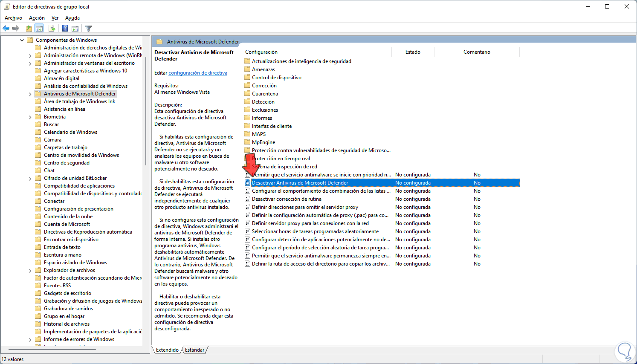Click the folder icon beside Cuarentena
Image resolution: width=637 pixels, height=364 pixels.
point(247,94)
